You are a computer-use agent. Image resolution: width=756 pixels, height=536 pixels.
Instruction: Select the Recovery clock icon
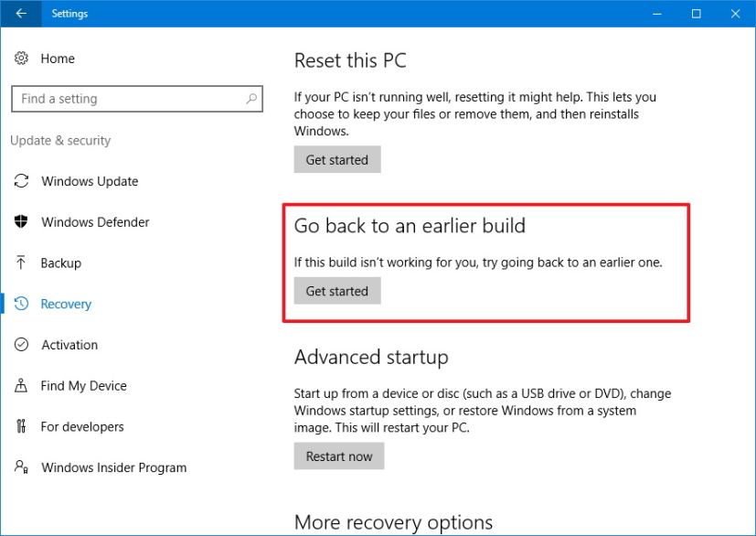tap(22, 304)
